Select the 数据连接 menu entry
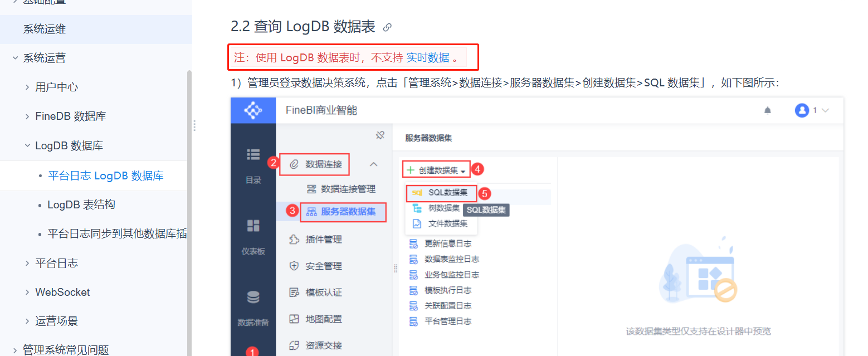The image size is (868, 356). [x=314, y=164]
